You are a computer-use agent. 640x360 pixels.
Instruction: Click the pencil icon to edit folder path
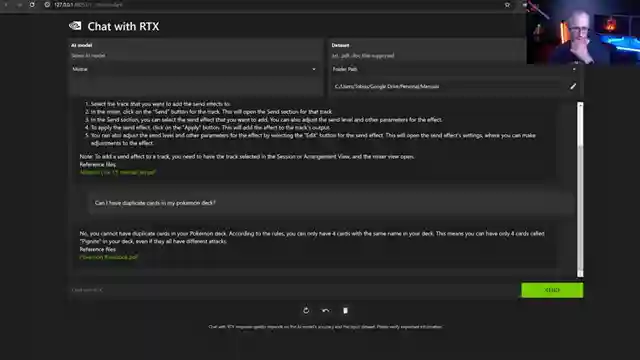click(573, 86)
